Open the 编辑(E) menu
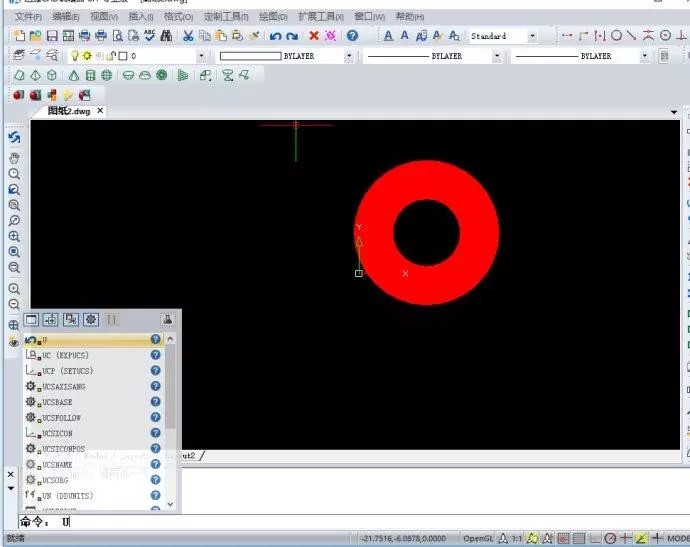 pyautogui.click(x=66, y=17)
